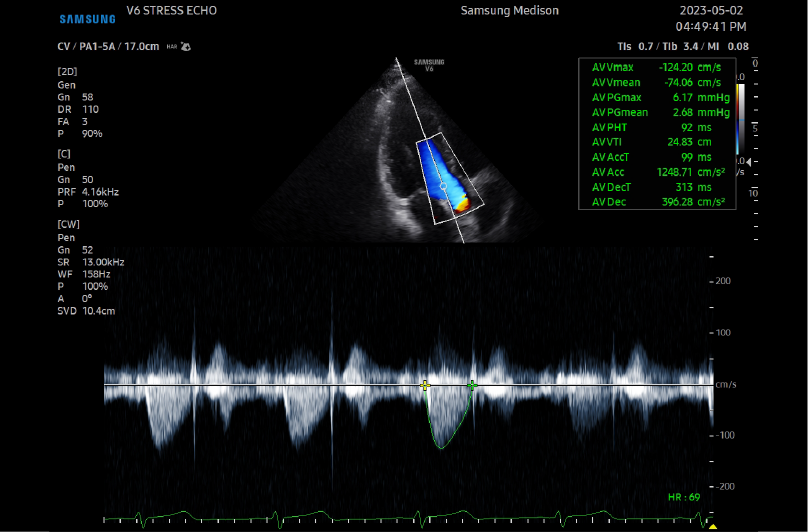
Task: Click the V6 STRESS ECHO title
Action: tap(172, 11)
